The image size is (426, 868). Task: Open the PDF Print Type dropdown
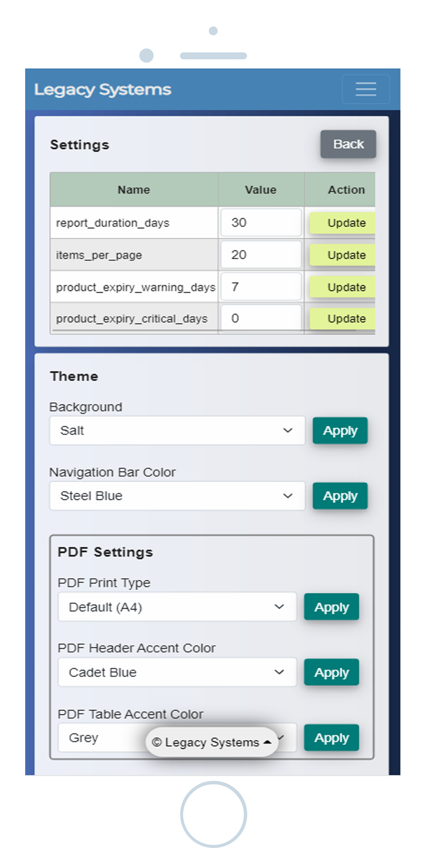177,607
